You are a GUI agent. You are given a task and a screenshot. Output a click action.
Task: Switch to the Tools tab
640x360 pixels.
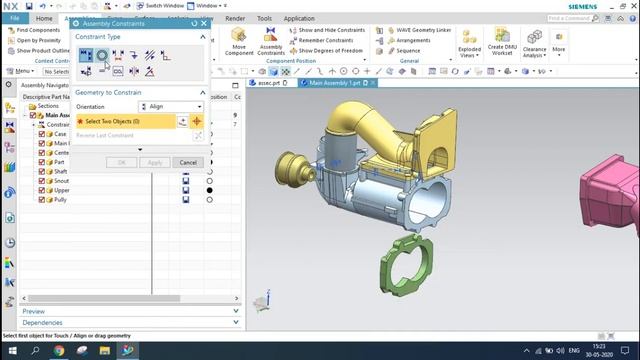coord(264,18)
